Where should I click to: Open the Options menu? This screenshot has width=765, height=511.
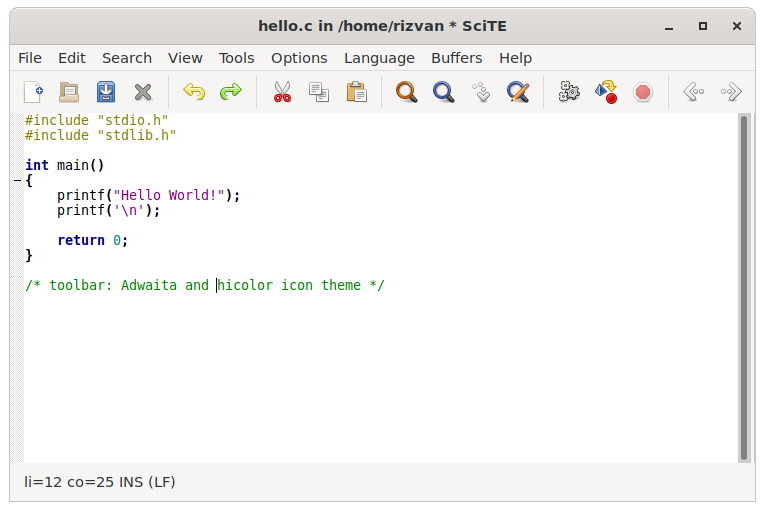pos(299,58)
